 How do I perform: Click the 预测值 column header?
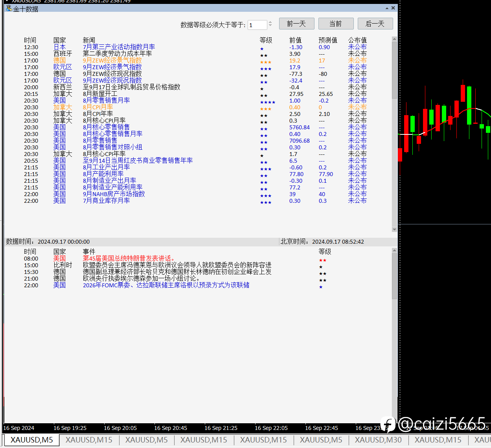[x=328, y=40]
